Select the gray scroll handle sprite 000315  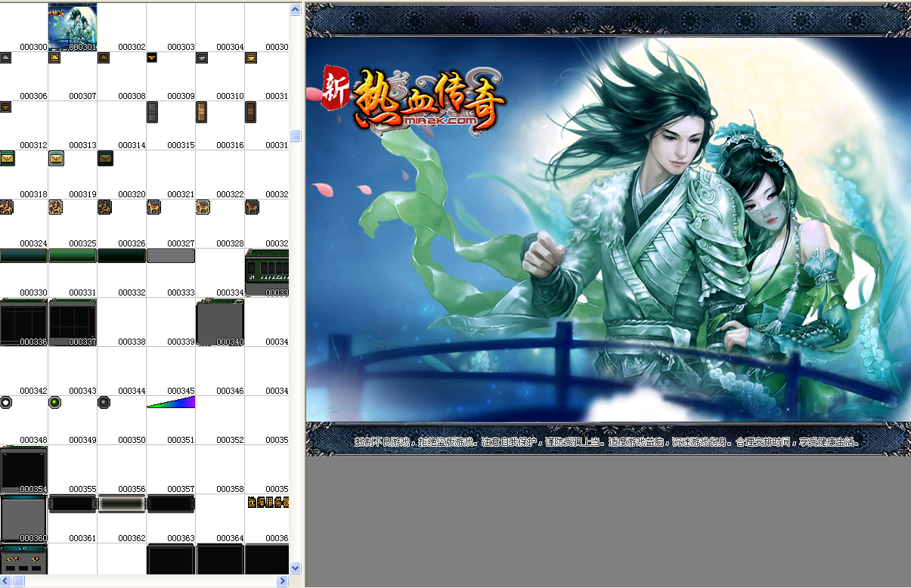(152, 112)
